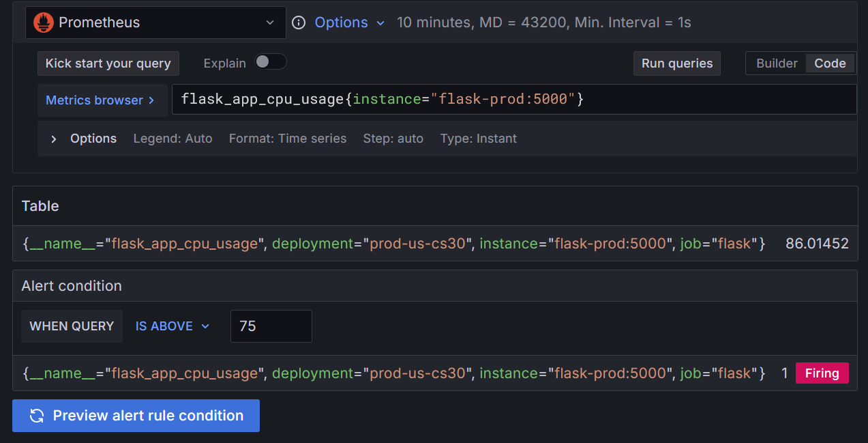Open the IS ABOVE condition dropdown
This screenshot has width=868, height=443.
coord(172,326)
